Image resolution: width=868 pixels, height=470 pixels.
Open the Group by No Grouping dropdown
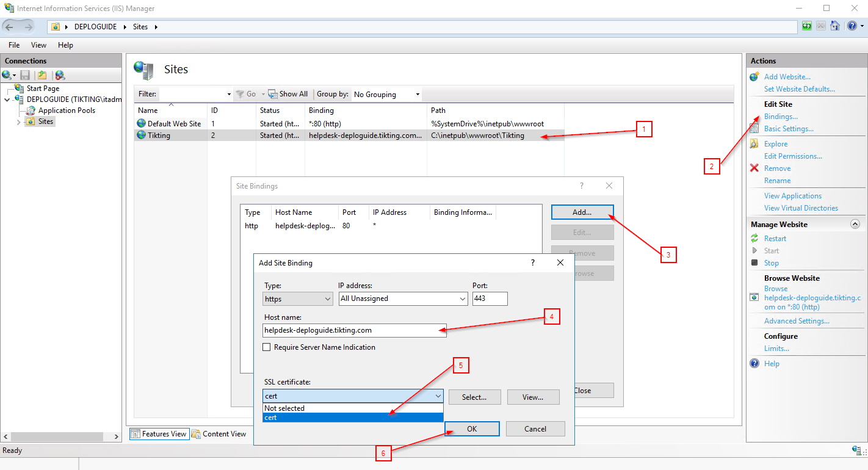387,95
